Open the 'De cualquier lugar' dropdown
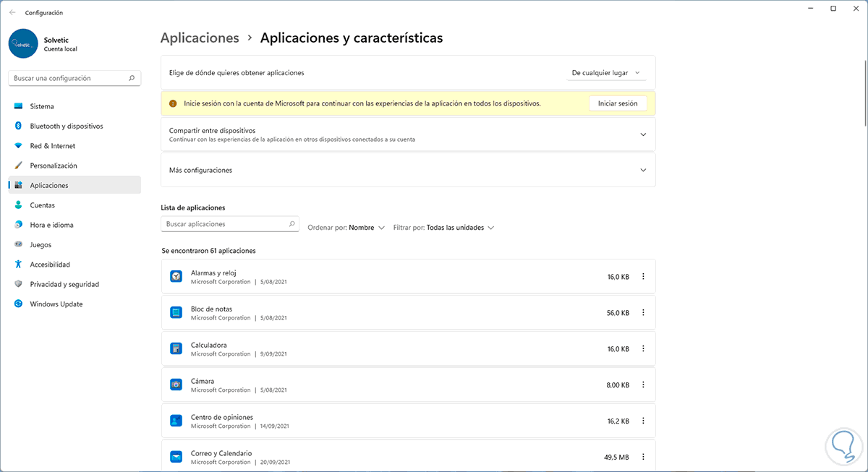 pyautogui.click(x=605, y=73)
